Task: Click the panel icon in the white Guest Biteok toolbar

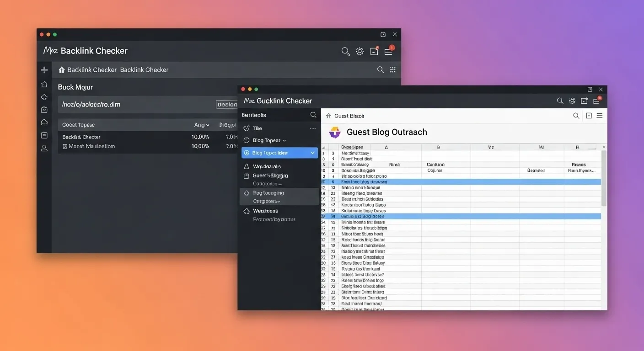Action: coord(589,116)
